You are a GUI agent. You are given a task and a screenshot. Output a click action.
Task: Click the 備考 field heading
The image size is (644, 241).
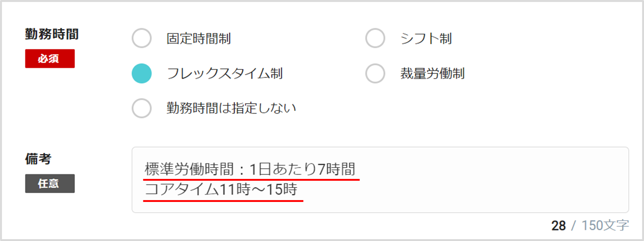pyautogui.click(x=38, y=159)
